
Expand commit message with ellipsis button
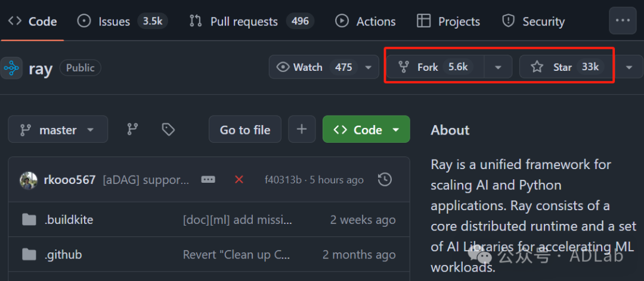click(208, 180)
